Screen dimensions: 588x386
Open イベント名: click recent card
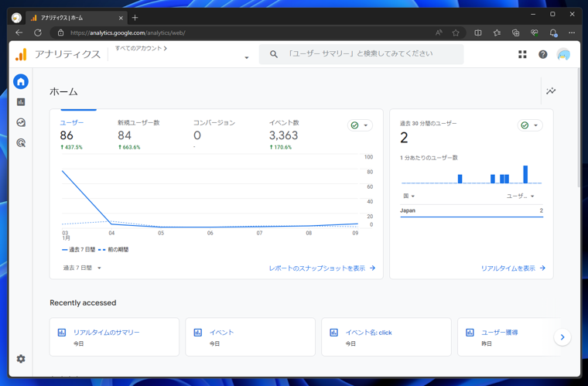[386, 337]
